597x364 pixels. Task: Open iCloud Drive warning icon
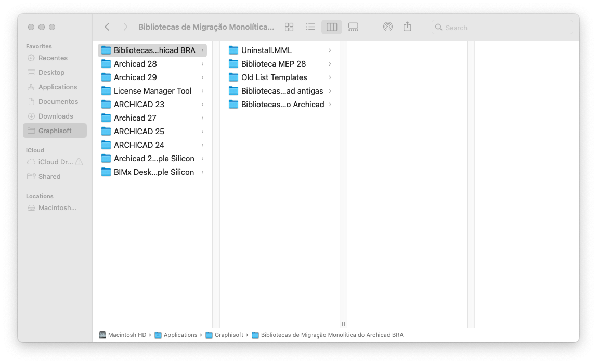(79, 162)
